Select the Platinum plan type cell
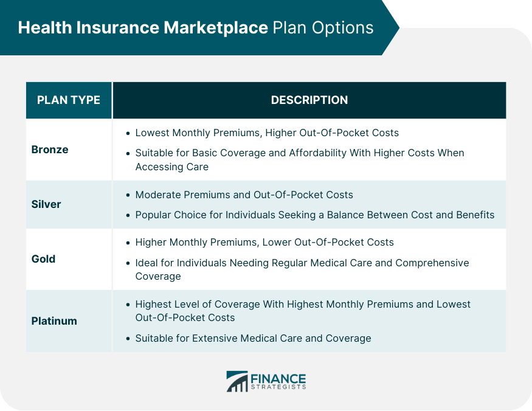Screen dimensions: 532x411 point(54,321)
